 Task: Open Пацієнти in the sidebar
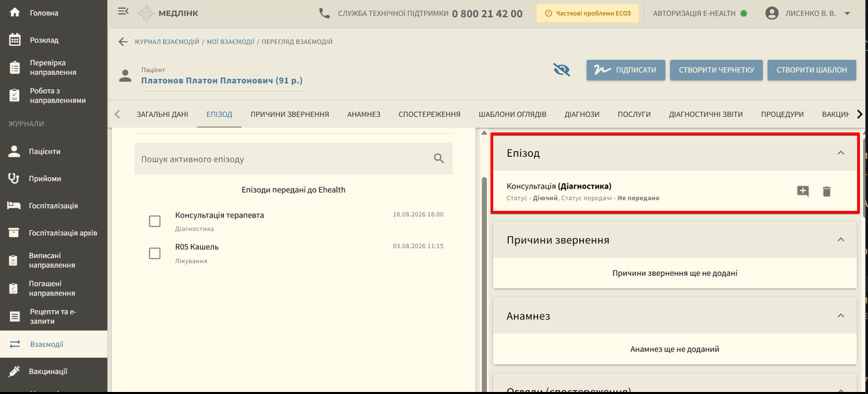(53, 151)
